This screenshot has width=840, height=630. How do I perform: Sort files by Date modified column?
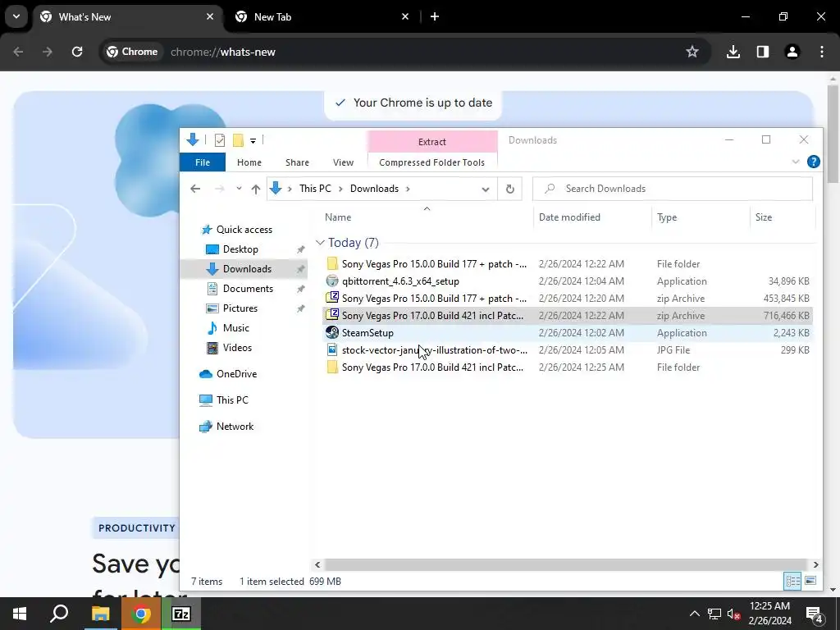569,217
